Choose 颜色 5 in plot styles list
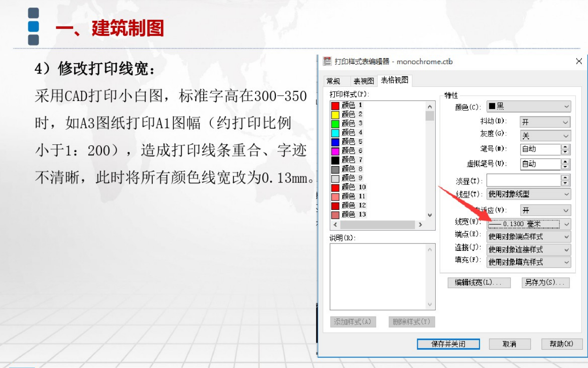 (348, 142)
